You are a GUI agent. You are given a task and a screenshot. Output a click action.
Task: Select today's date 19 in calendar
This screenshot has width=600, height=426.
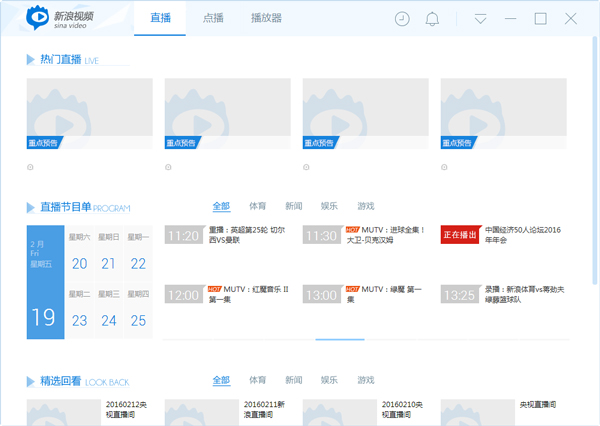click(46, 282)
